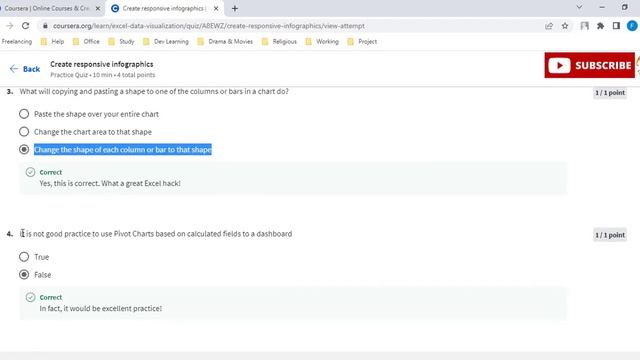The width and height of the screenshot is (640, 360).
Task: Click the question 4 '1 / 1 point' badge
Action: [610, 235]
